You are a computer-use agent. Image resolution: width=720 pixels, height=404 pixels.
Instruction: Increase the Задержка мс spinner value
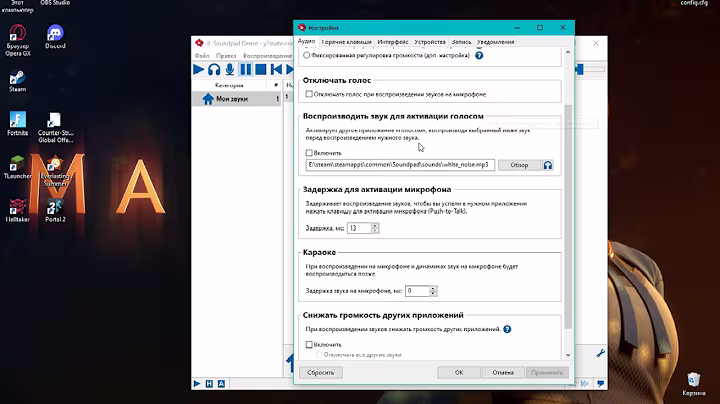(x=375, y=225)
